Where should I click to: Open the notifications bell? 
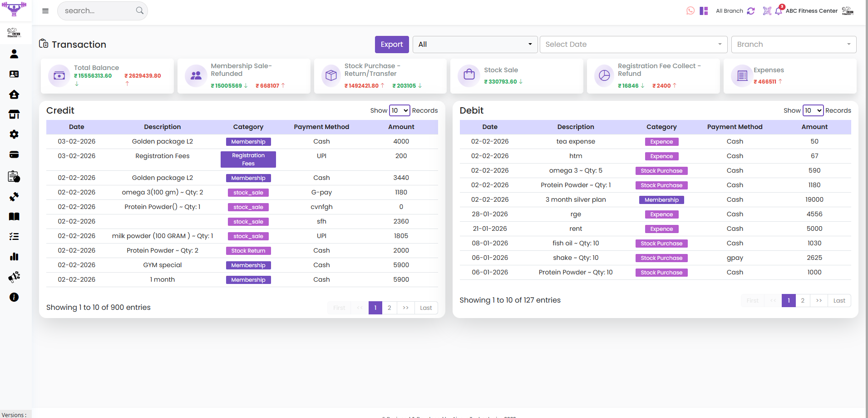pyautogui.click(x=779, y=11)
